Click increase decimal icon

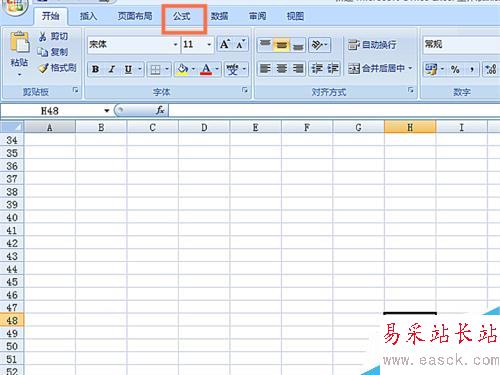point(491,69)
